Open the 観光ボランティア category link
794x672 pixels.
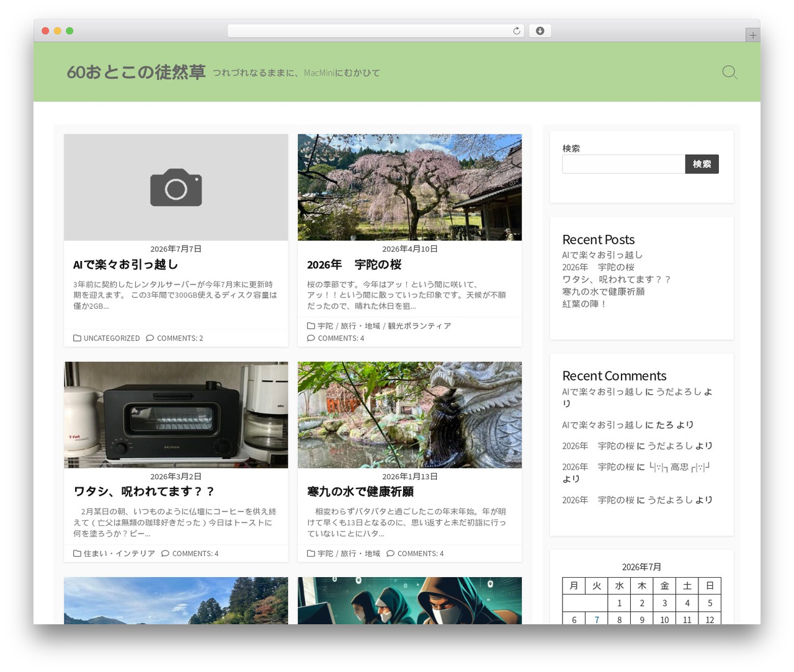point(419,326)
